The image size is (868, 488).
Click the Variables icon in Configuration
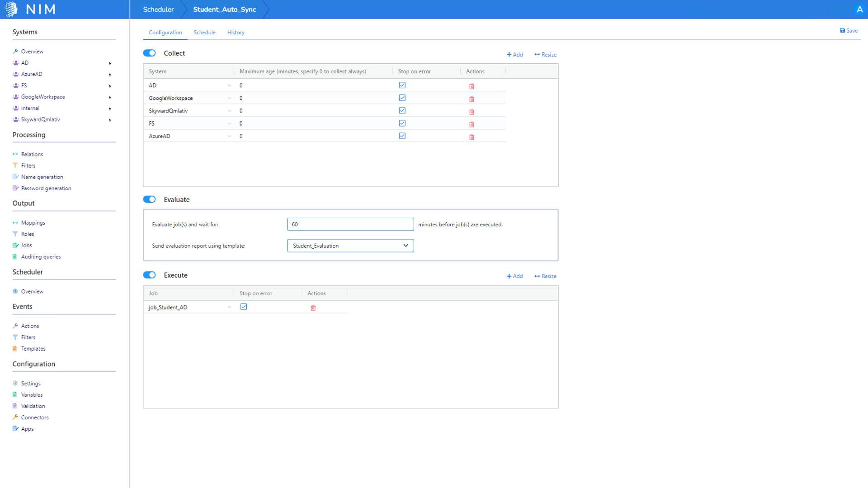click(x=15, y=394)
